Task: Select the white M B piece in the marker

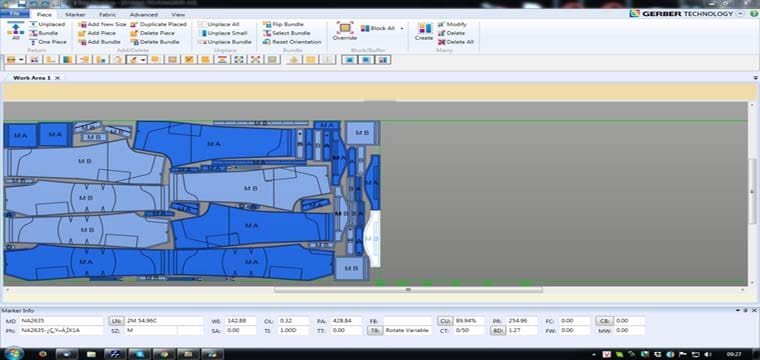Action: pyautogui.click(x=373, y=238)
